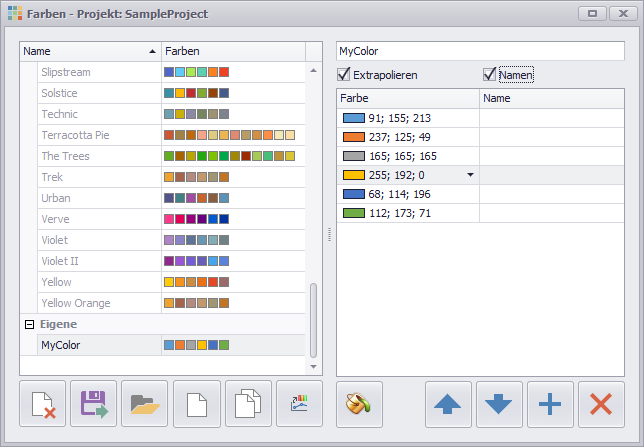Add a new color with plus icon
The height and width of the screenshot is (447, 644).
(550, 404)
